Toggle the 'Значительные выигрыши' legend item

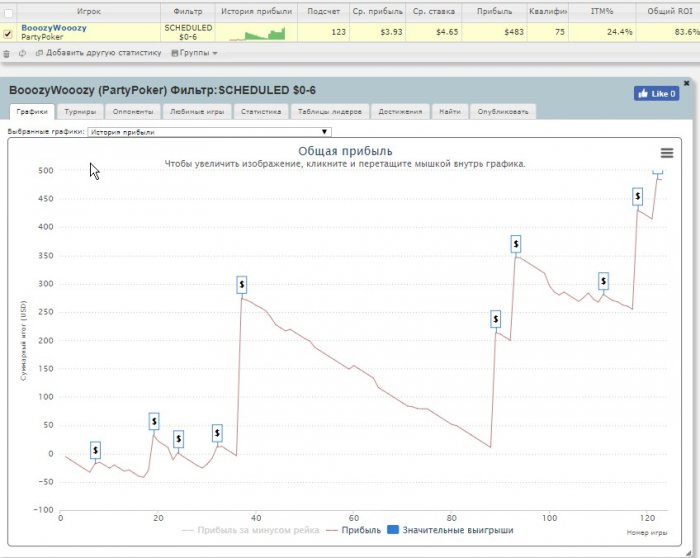pos(450,530)
